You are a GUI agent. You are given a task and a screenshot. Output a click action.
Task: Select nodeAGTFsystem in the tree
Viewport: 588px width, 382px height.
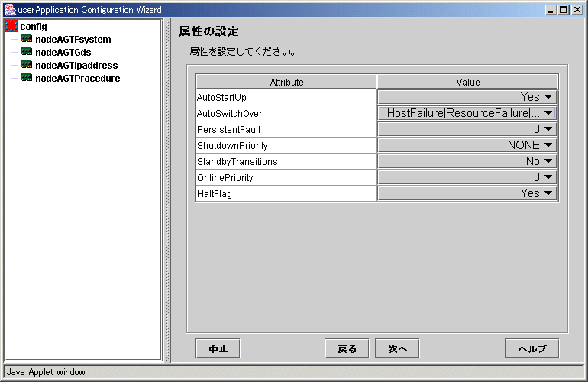(73, 40)
